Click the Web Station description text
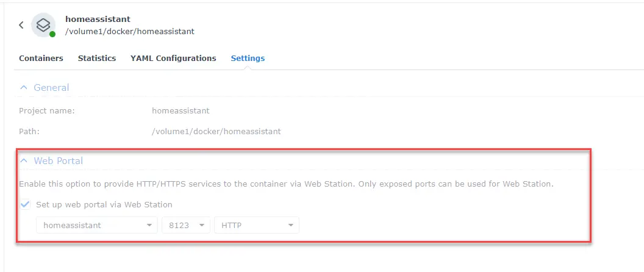This screenshot has width=644, height=272. [286, 184]
